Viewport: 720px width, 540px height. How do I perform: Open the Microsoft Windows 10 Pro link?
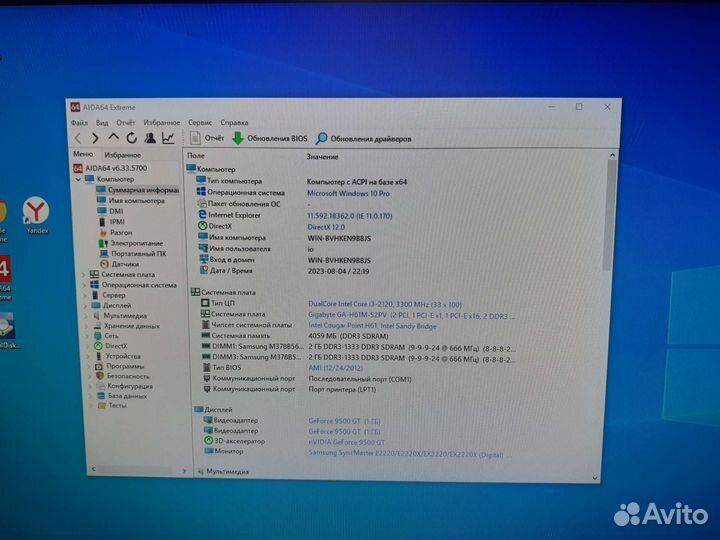pyautogui.click(x=348, y=193)
